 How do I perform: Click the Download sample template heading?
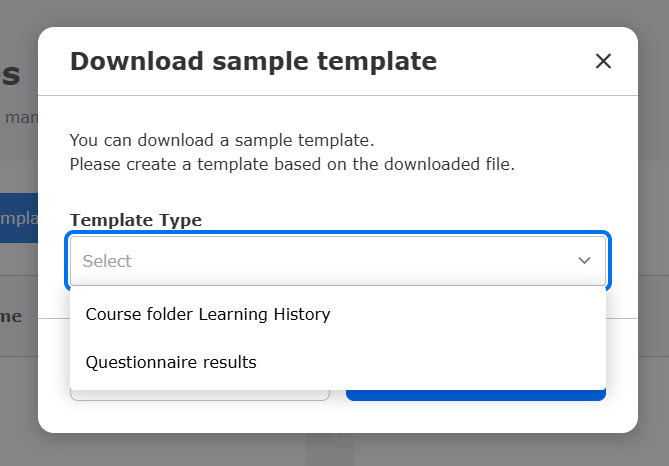(x=253, y=62)
